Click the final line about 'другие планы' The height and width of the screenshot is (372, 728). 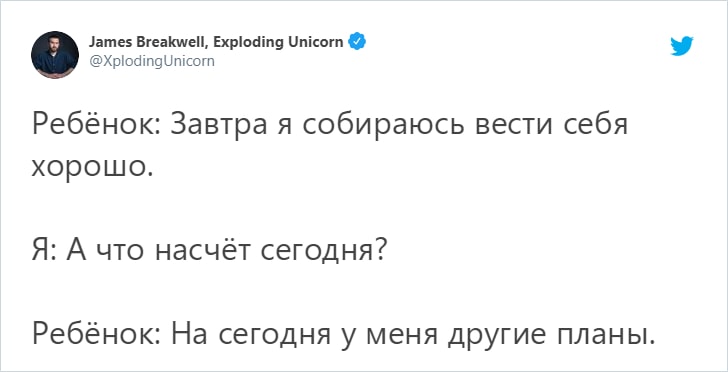pos(343,334)
